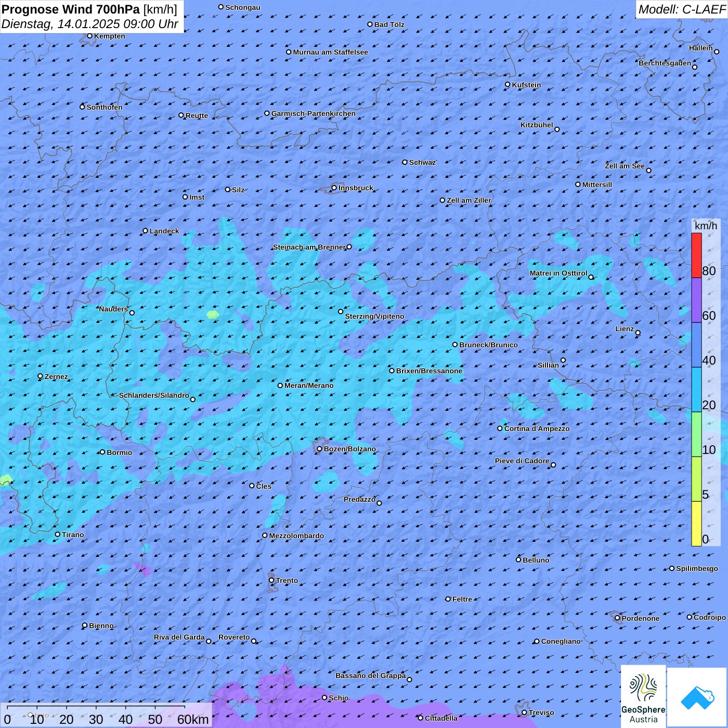
Task: Click the Nauders location dot
Action: (x=132, y=313)
